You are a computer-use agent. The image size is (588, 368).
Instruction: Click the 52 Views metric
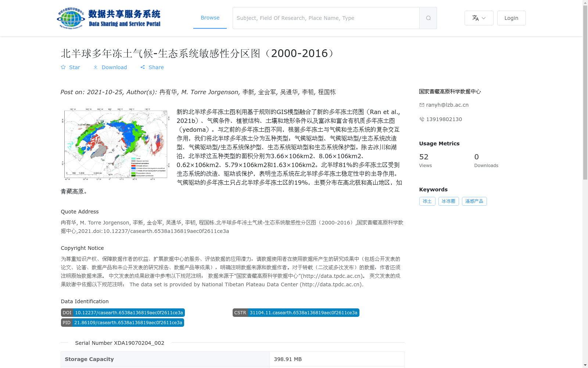[426, 160]
